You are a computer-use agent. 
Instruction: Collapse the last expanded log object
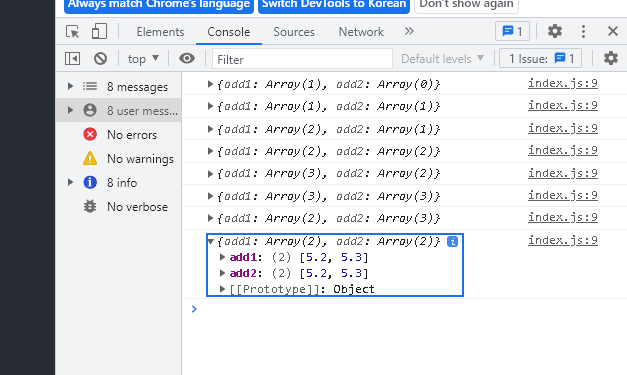210,241
